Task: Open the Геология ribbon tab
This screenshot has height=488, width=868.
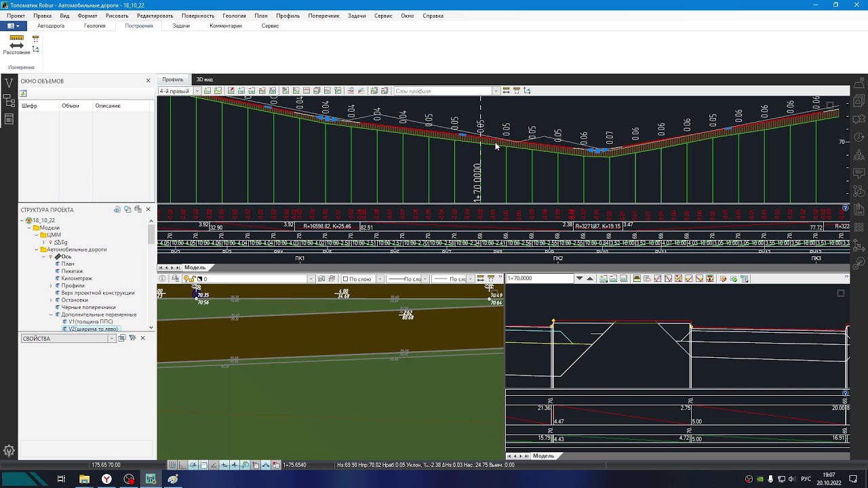Action: pos(95,26)
